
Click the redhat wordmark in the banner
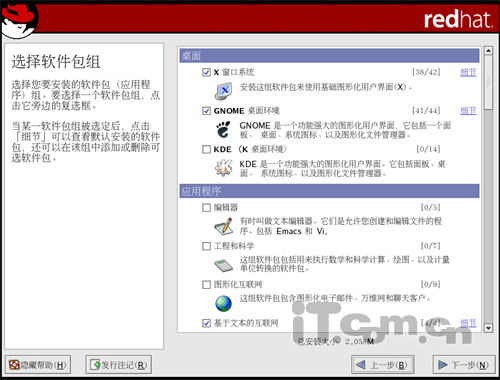[x=458, y=19]
